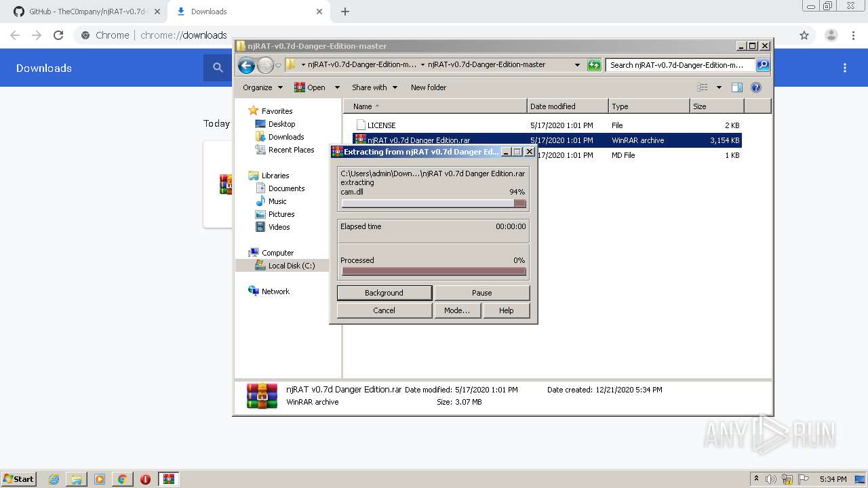Image resolution: width=868 pixels, height=488 pixels.
Task: Click the green refresh button beside the address bar
Action: (x=594, y=65)
